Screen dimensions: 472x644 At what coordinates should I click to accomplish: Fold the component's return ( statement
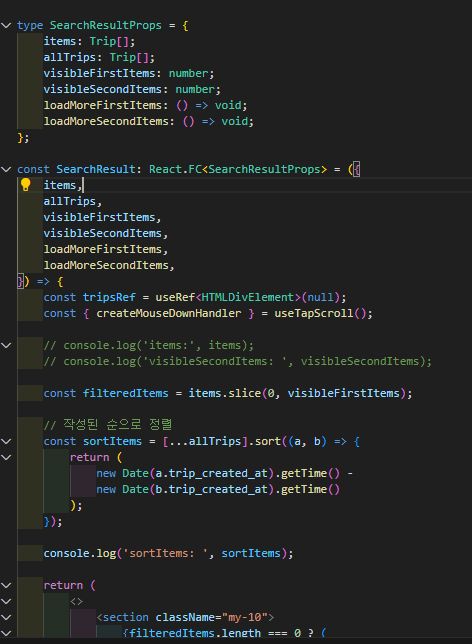tap(6, 586)
